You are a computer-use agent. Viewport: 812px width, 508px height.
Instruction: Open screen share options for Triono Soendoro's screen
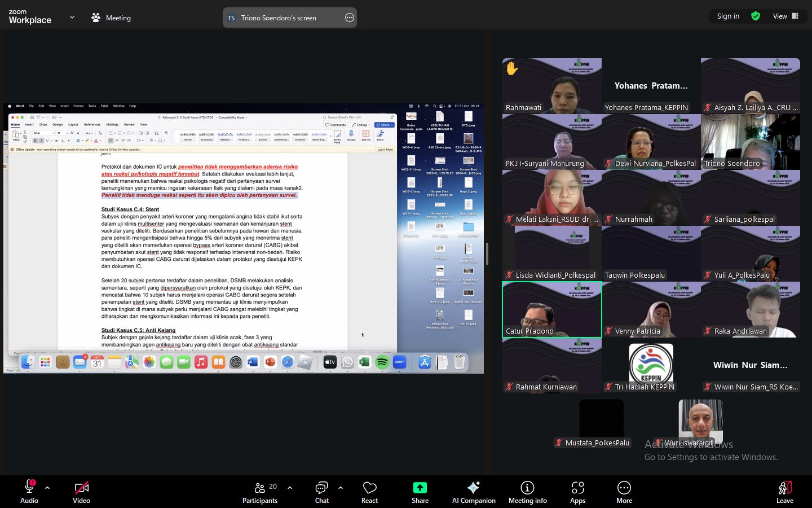pos(350,17)
